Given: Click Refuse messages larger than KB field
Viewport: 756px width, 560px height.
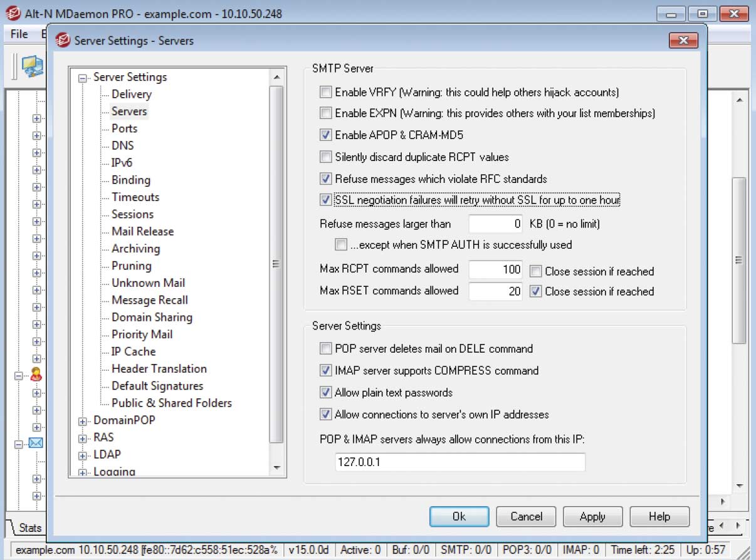Looking at the screenshot, I should pyautogui.click(x=496, y=224).
